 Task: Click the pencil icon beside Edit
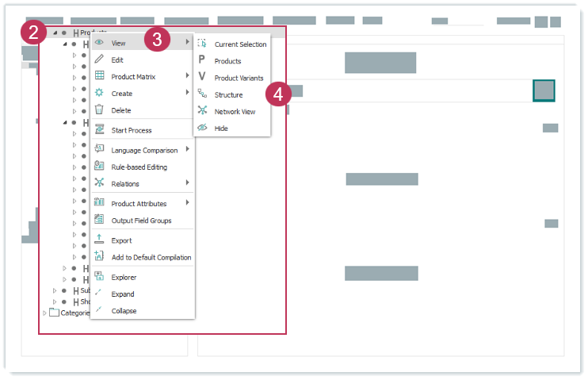pyautogui.click(x=99, y=59)
